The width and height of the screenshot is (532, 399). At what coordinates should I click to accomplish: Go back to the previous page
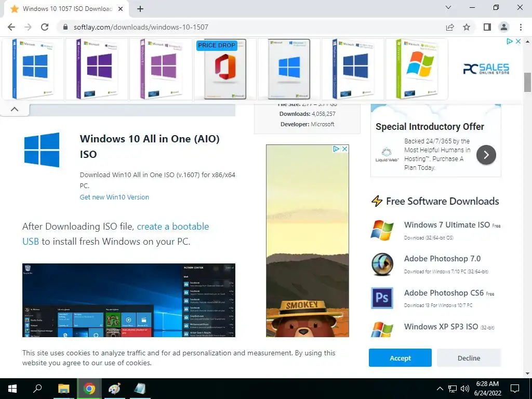coord(11,27)
